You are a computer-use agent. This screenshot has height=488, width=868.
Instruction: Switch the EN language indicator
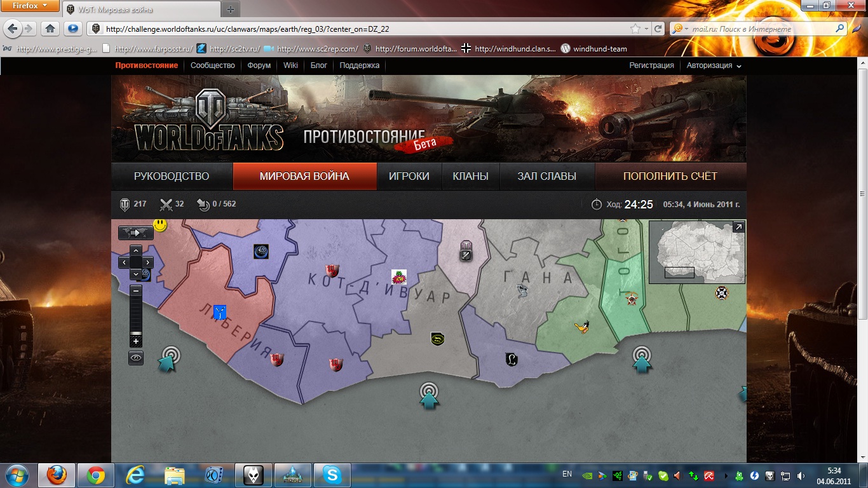[x=567, y=474]
